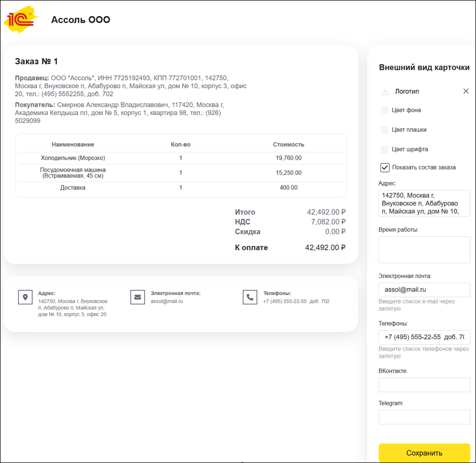
Task: Click assol@mail.ru in the footer card
Action: [166, 301]
